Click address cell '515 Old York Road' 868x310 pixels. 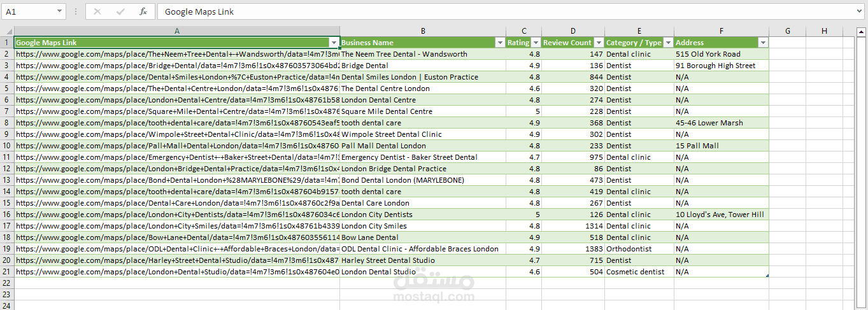click(x=722, y=54)
